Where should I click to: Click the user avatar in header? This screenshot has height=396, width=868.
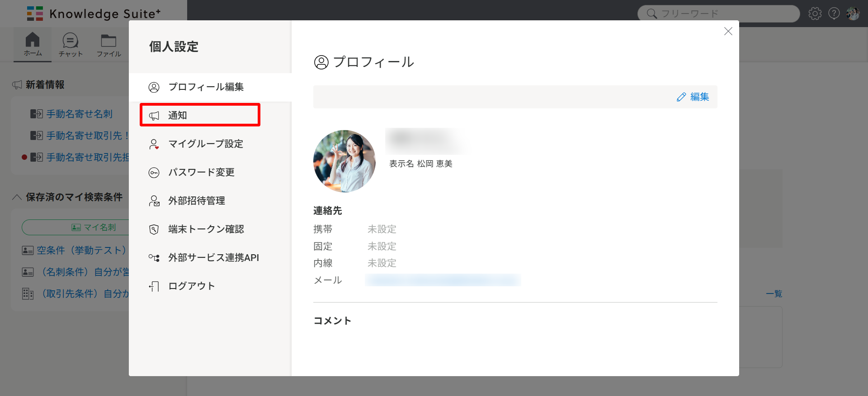(853, 14)
